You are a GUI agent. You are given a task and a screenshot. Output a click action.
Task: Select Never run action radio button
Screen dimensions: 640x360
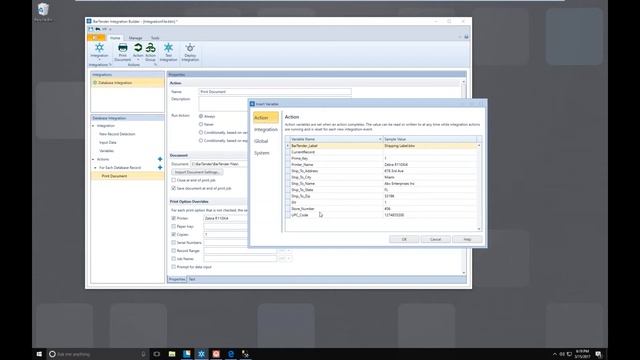201,124
